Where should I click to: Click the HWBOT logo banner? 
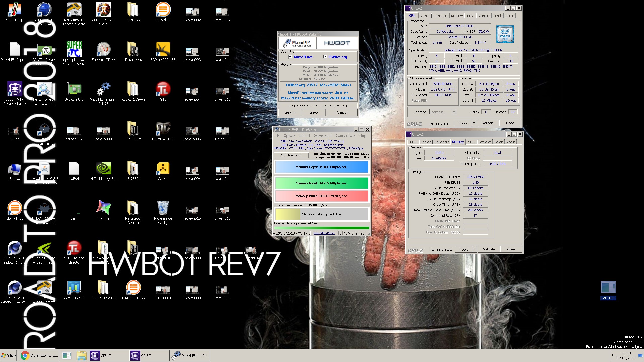[337, 43]
